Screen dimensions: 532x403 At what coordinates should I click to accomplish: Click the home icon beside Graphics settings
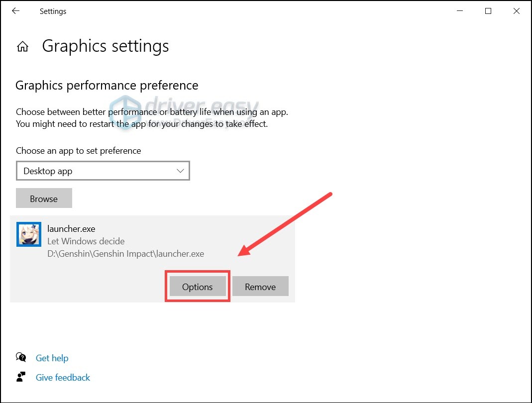tap(22, 46)
